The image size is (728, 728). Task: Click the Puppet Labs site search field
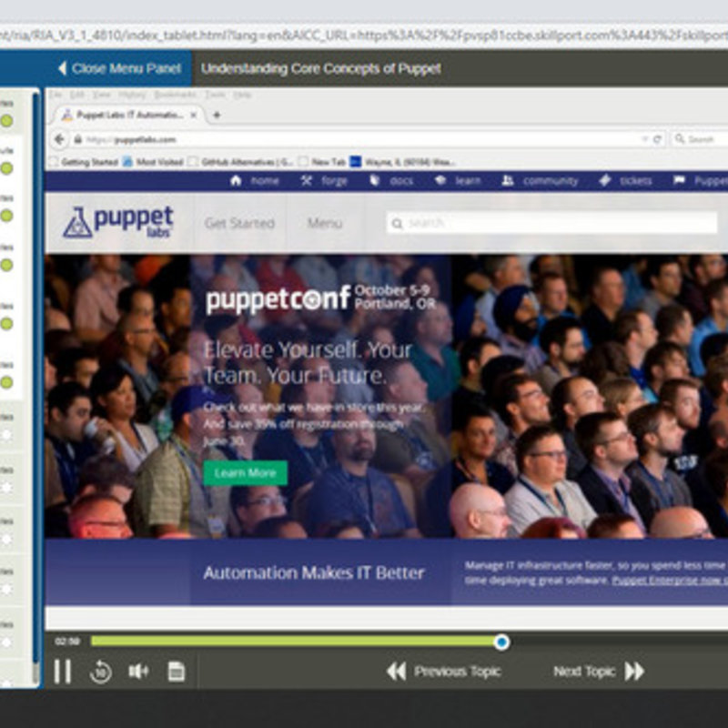pos(551,223)
